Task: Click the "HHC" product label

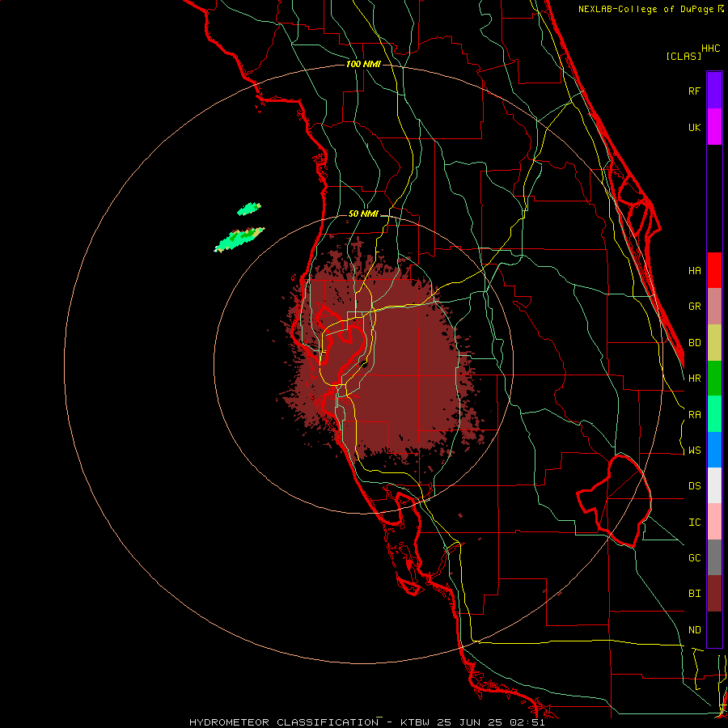Action: (711, 49)
